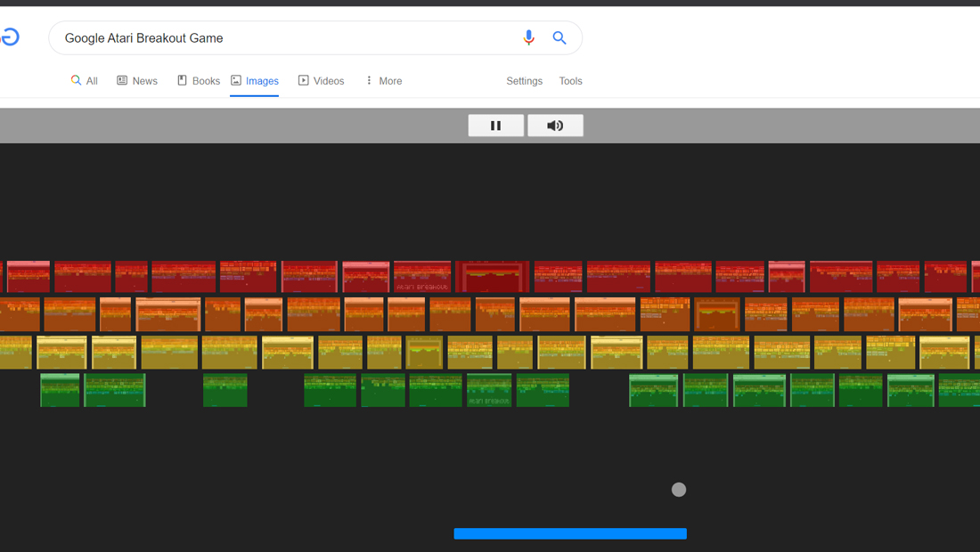
Task: Mute the game sound speaker button
Action: coord(555,126)
